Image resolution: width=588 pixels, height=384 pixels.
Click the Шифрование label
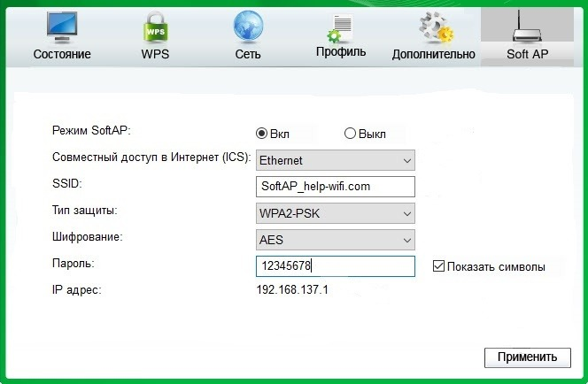(88, 237)
